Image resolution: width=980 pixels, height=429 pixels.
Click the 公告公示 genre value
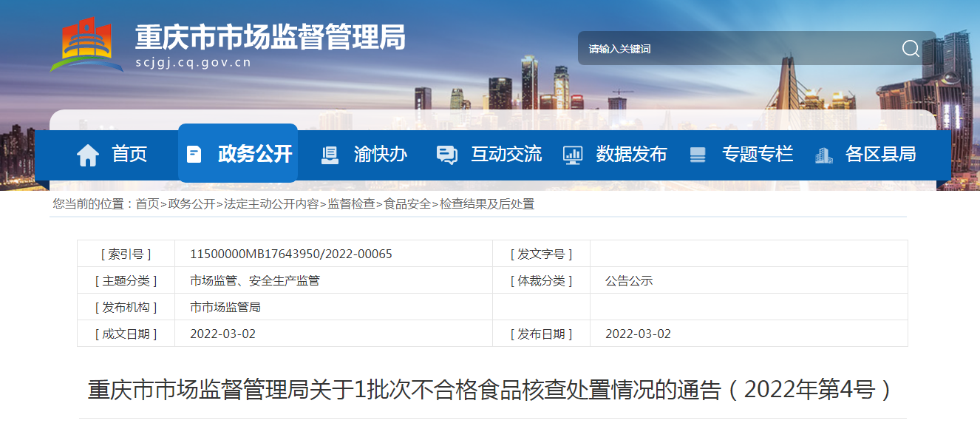click(x=629, y=281)
